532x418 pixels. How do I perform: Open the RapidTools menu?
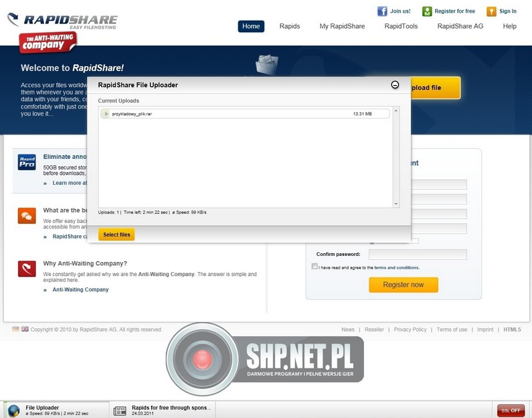click(401, 26)
